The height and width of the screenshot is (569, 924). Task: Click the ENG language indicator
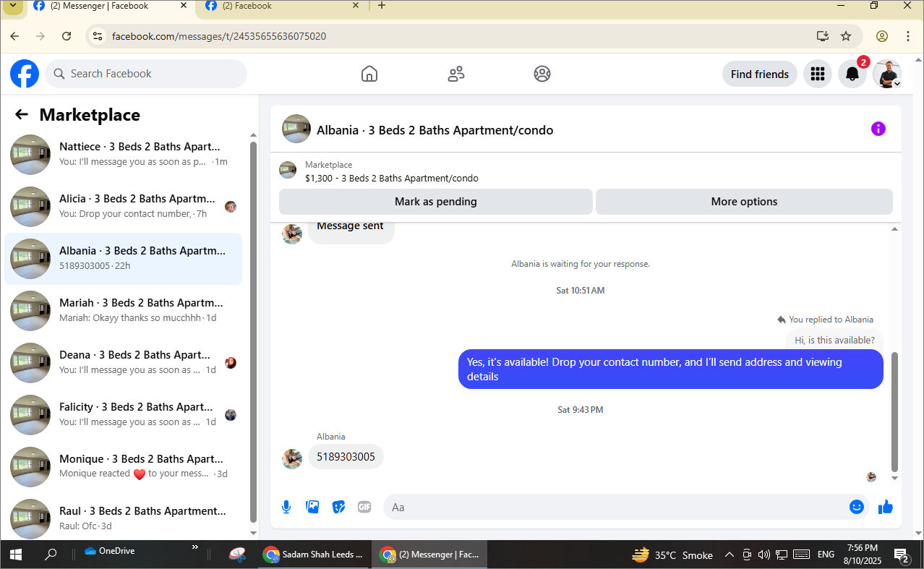click(826, 555)
